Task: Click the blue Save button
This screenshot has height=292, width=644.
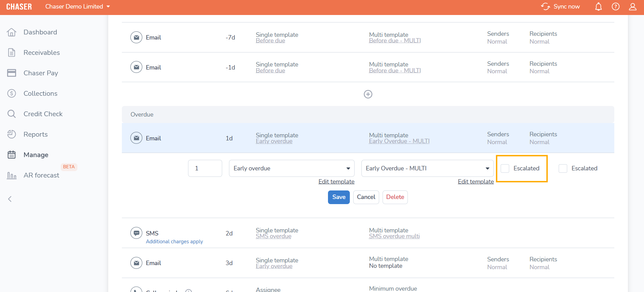Action: (339, 197)
